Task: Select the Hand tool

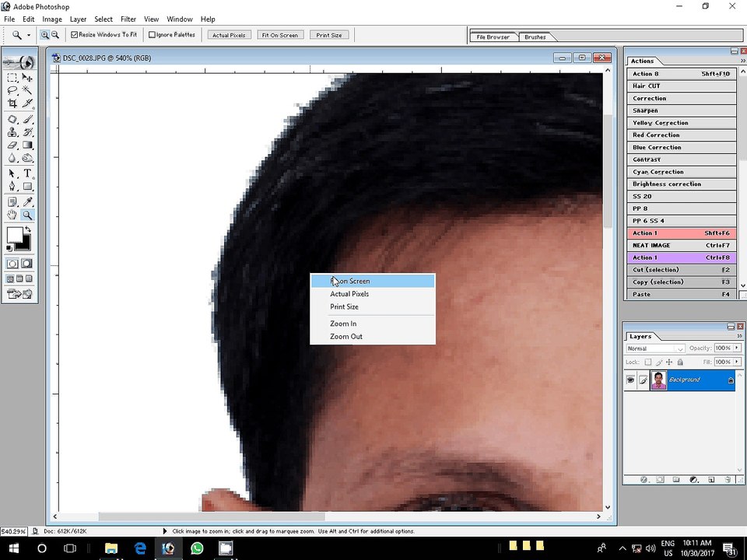Action: pyautogui.click(x=12, y=215)
